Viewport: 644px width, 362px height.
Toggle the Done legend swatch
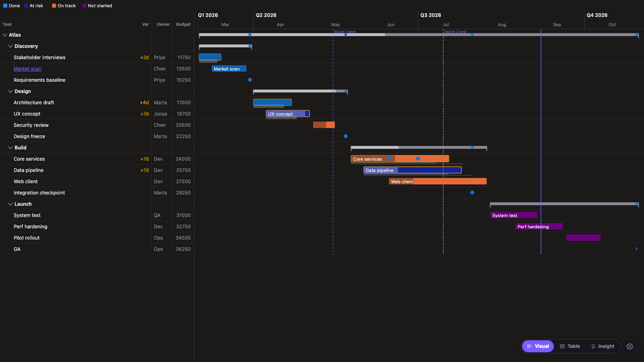(x=5, y=6)
